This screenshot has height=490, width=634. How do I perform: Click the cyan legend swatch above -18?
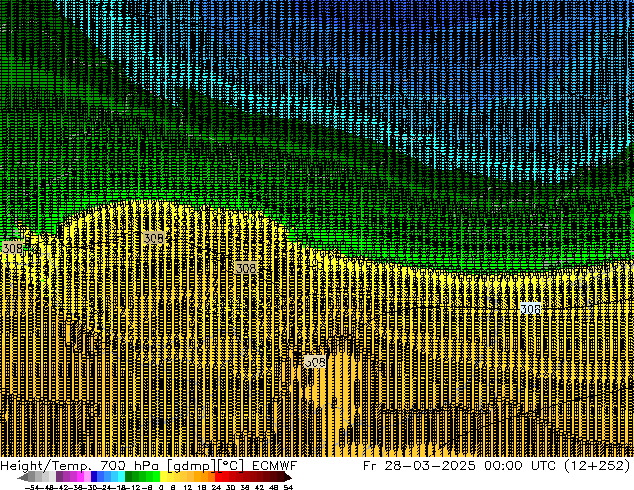(121, 477)
